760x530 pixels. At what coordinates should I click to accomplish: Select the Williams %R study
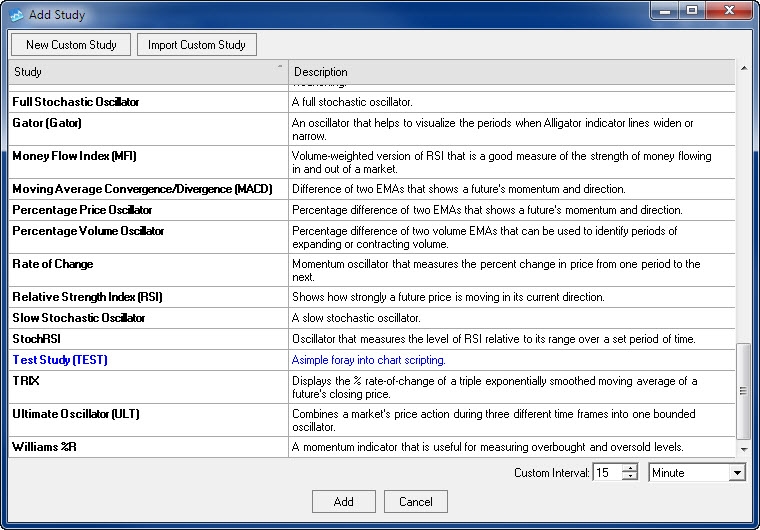[44, 447]
